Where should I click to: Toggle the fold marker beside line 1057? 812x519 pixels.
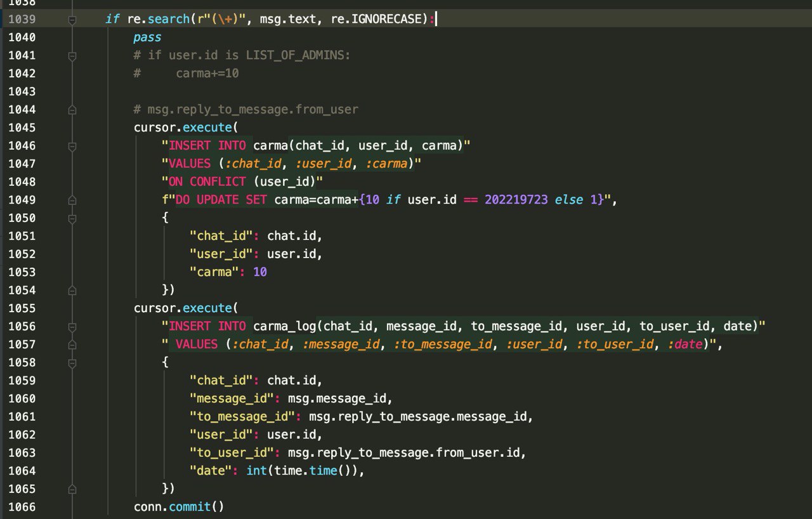[72, 345]
